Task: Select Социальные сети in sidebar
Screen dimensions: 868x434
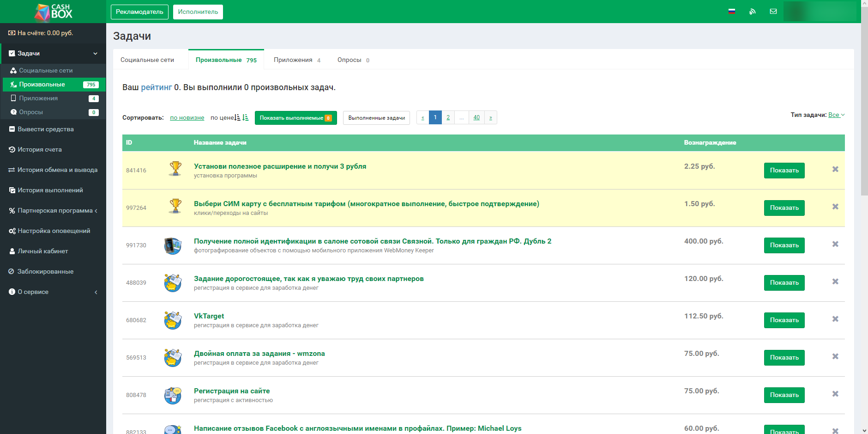Action: (54, 71)
